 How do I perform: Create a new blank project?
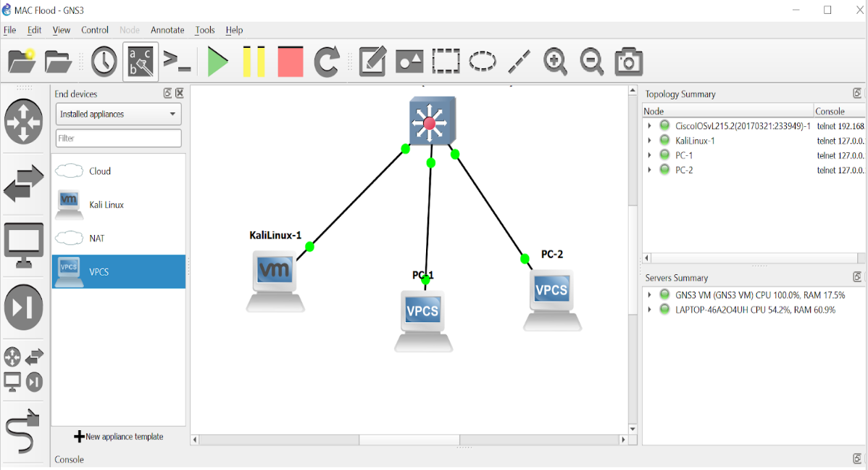point(22,61)
